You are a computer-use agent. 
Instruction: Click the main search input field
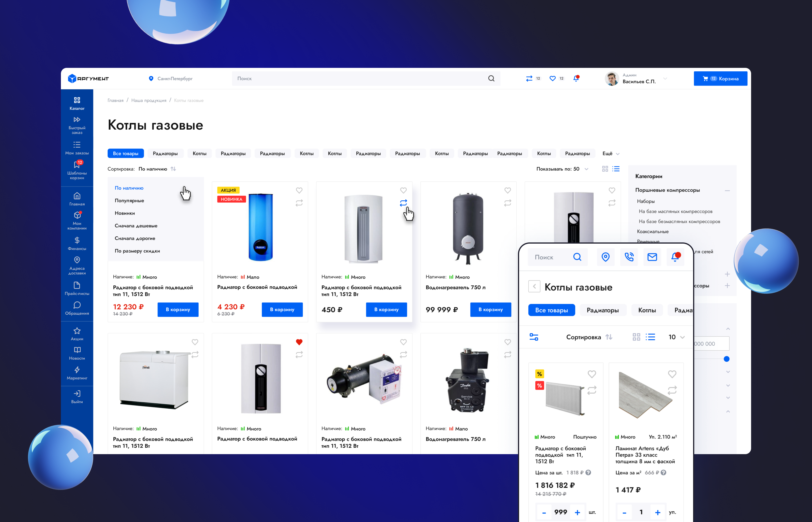pos(359,79)
